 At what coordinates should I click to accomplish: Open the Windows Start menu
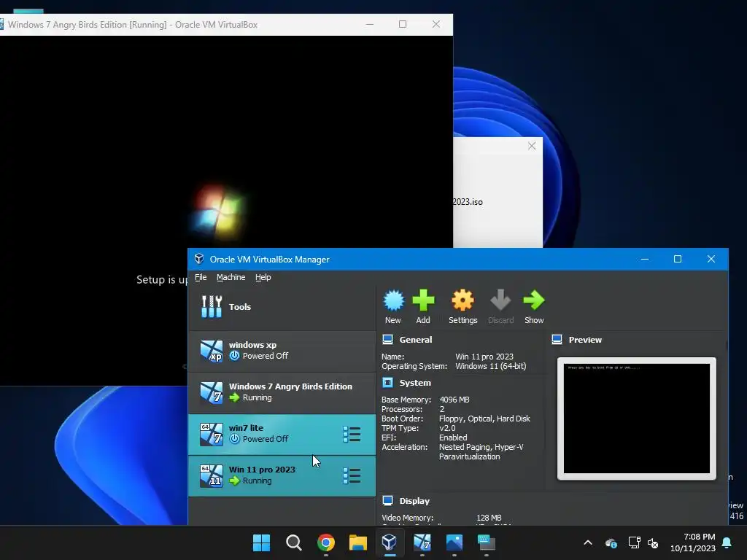[x=262, y=542]
